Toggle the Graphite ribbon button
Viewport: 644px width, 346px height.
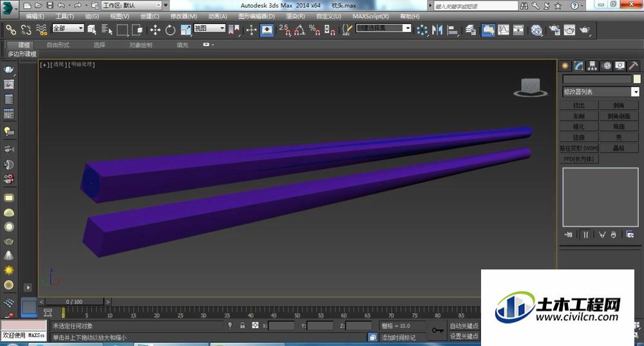(x=488, y=30)
